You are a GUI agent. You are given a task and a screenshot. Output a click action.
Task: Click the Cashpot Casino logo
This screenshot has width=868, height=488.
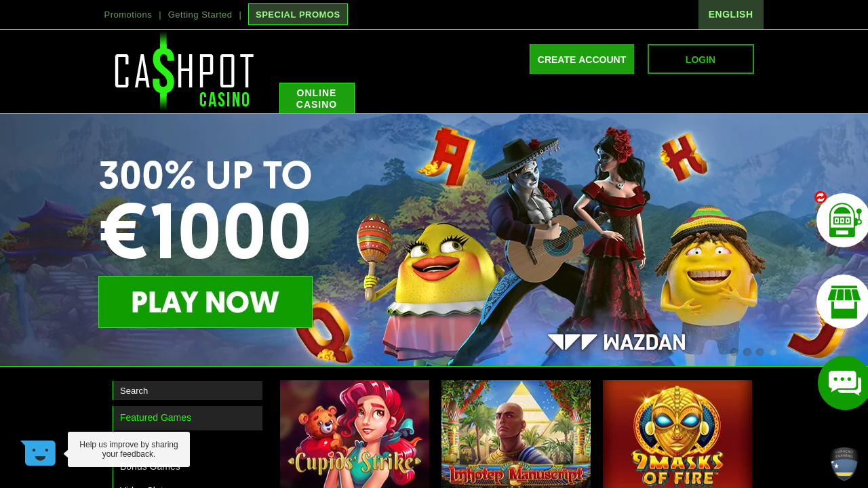[184, 71]
